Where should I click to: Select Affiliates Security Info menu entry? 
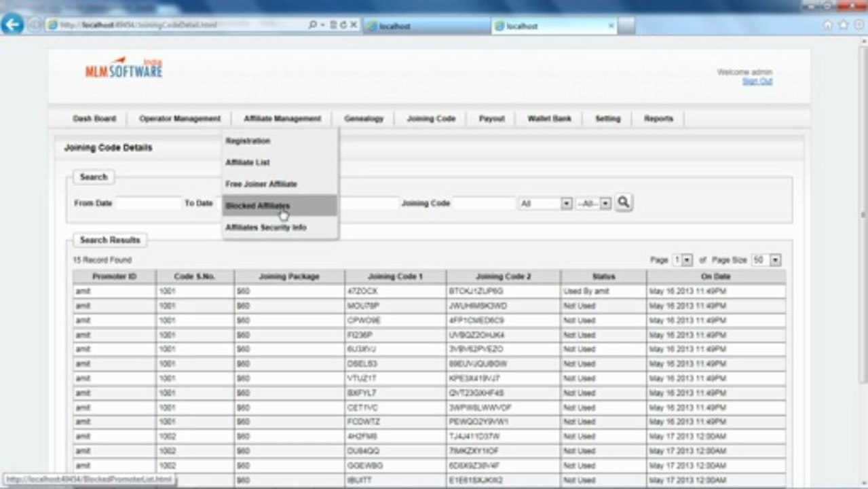pos(280,227)
